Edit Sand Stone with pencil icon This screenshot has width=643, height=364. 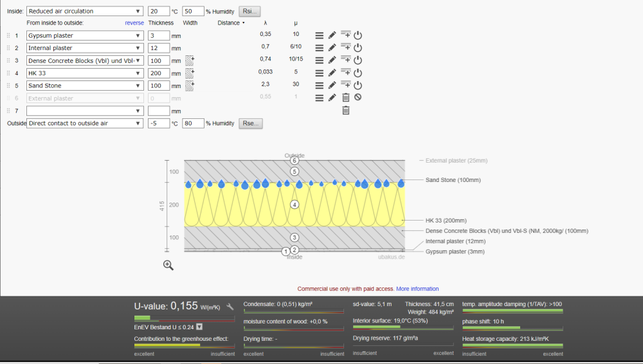pos(332,86)
